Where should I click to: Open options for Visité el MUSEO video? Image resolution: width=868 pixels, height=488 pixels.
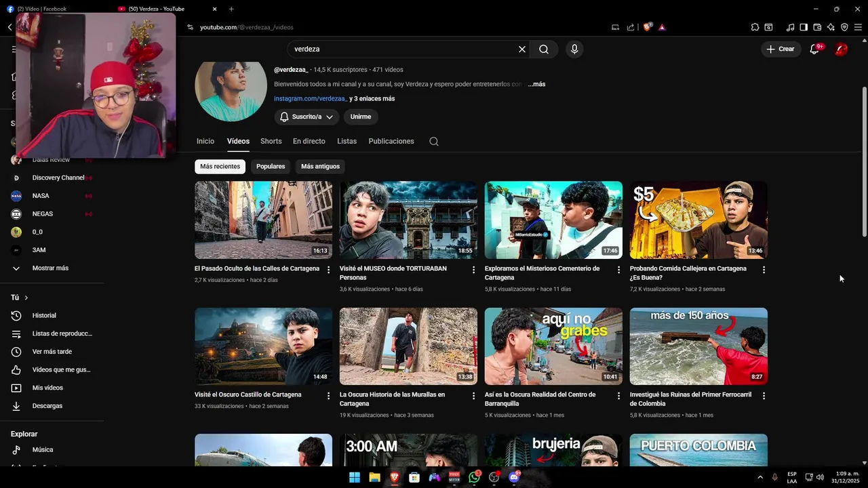pos(474,270)
